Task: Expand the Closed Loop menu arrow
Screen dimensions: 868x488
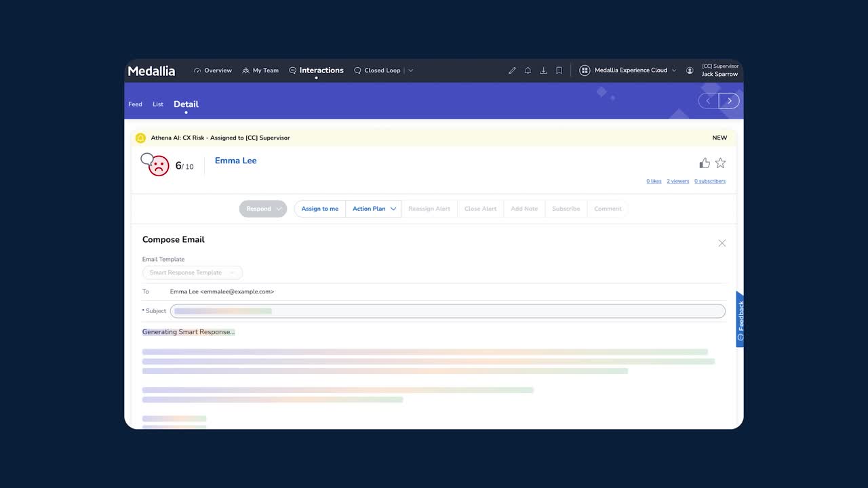Action: [410, 70]
